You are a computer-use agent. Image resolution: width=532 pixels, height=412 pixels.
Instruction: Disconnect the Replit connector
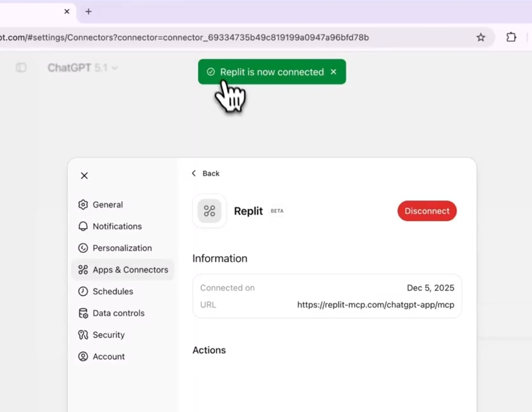pos(427,211)
